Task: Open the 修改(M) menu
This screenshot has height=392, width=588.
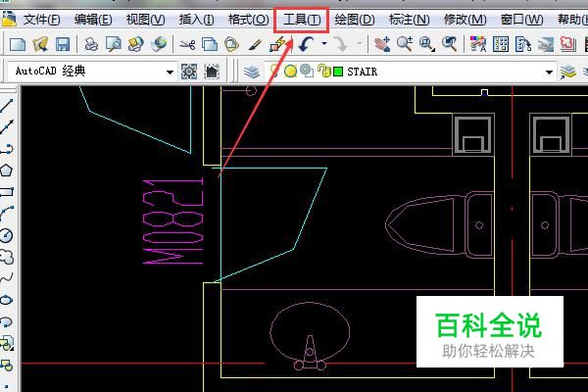Action: tap(465, 20)
